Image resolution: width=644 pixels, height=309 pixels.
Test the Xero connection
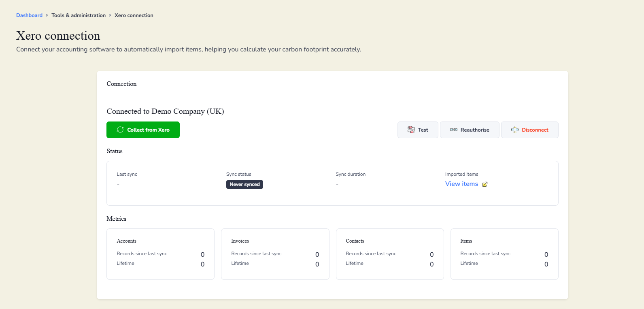[x=418, y=130]
